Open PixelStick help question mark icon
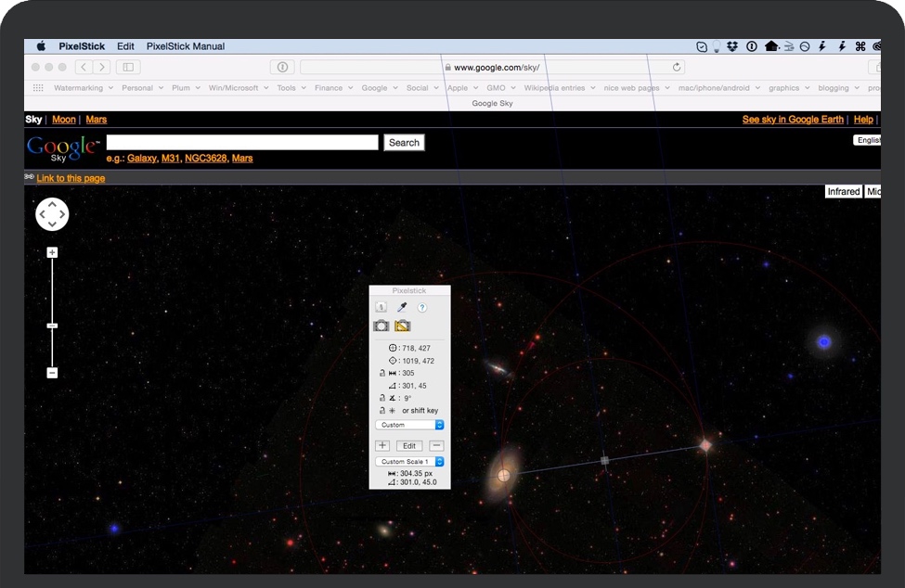Viewport: 905px width, 588px height. tap(421, 308)
